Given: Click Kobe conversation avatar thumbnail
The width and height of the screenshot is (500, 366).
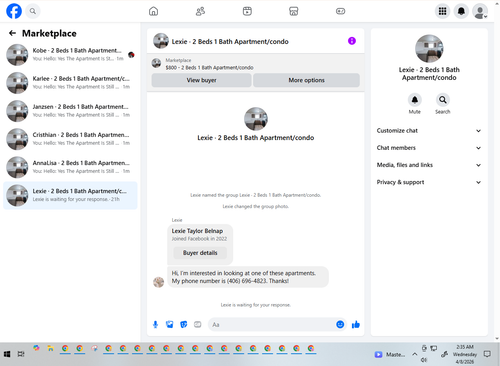Looking at the screenshot, I should click(17, 55).
